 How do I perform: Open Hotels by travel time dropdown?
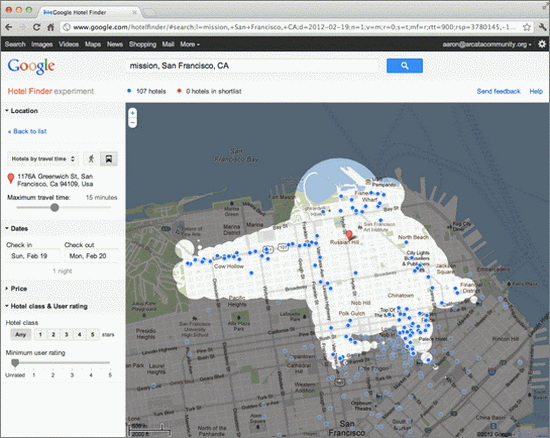(43, 159)
